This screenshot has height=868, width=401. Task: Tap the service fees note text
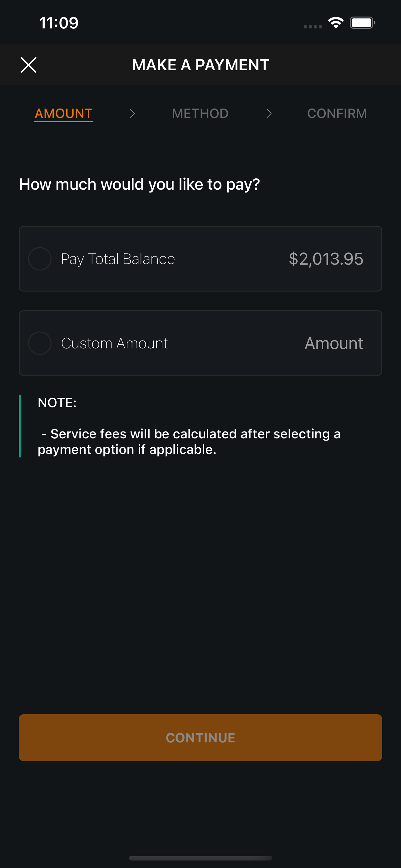pyautogui.click(x=189, y=441)
